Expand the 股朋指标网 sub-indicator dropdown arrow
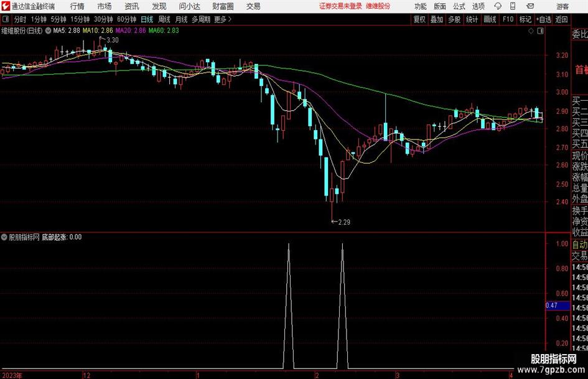 pos(4,237)
